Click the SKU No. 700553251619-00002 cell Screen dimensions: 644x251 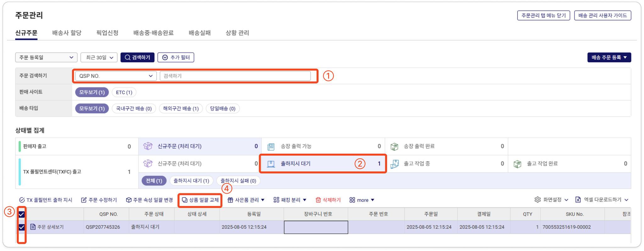(x=573, y=227)
